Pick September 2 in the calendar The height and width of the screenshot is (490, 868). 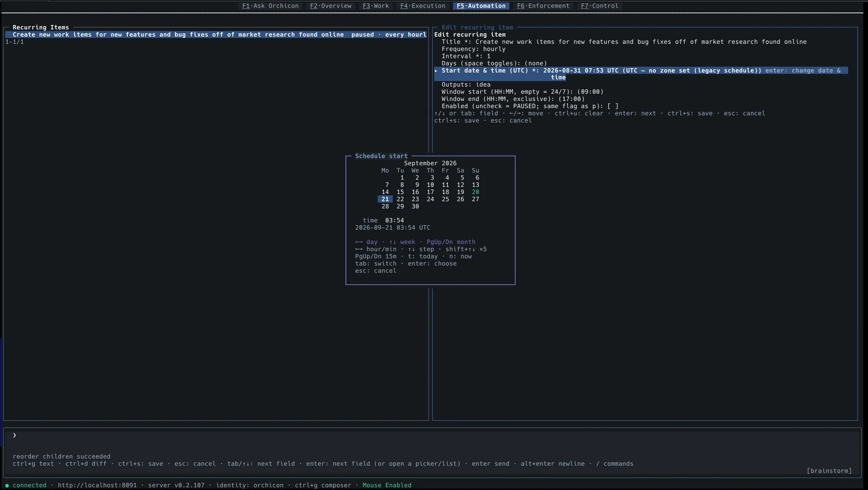pos(417,178)
